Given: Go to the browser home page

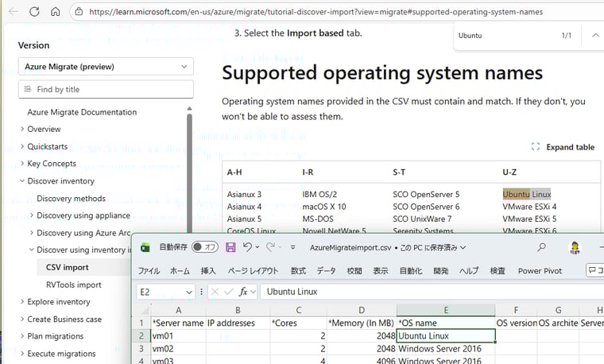Looking at the screenshot, I should click(x=56, y=12).
